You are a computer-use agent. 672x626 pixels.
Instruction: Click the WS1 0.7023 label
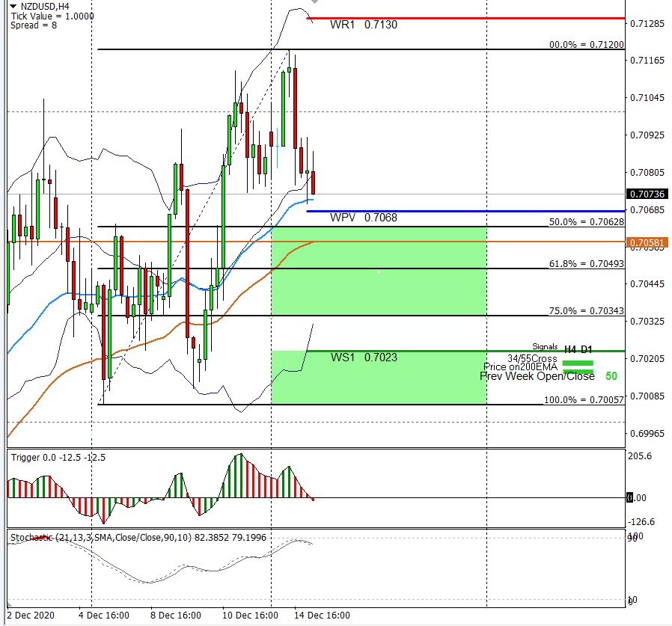pos(364,358)
